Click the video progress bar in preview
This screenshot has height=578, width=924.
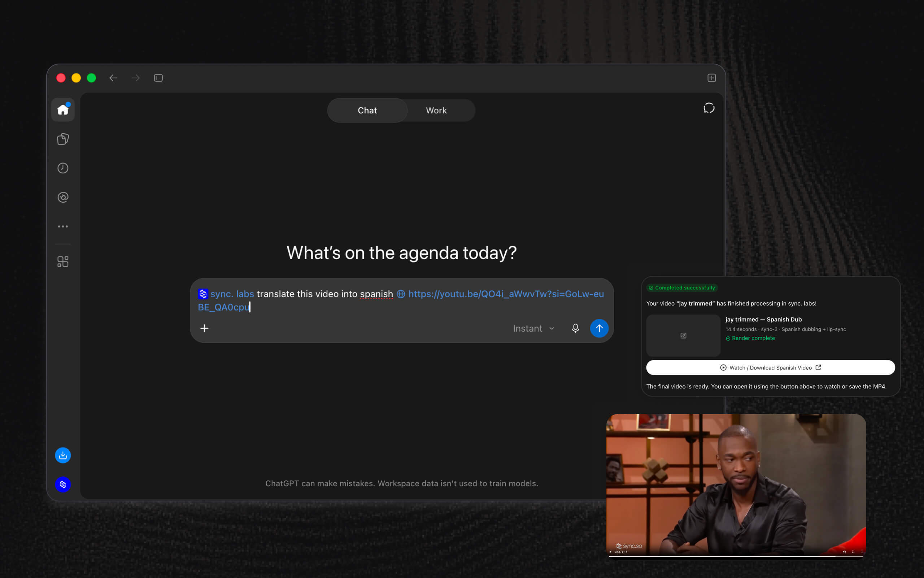pos(736,557)
